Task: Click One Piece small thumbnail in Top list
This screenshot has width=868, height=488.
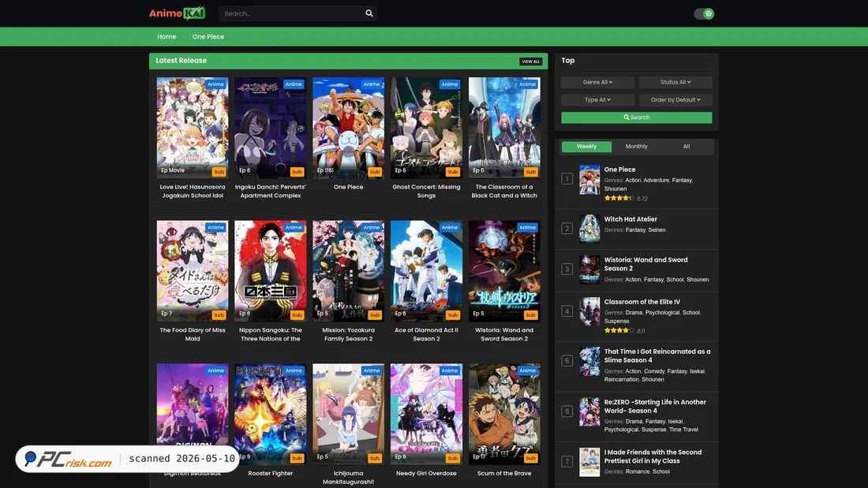Action: [x=589, y=179]
